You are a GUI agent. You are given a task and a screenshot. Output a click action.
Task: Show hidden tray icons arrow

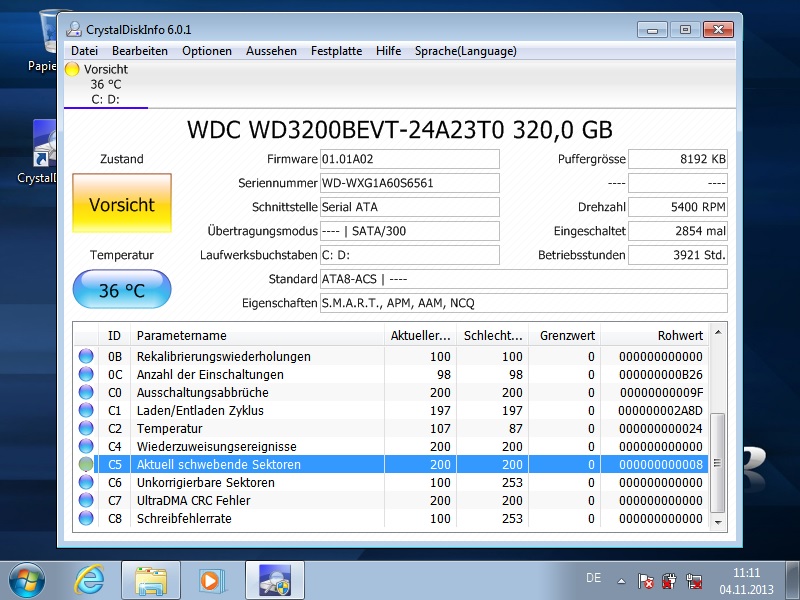pos(621,581)
